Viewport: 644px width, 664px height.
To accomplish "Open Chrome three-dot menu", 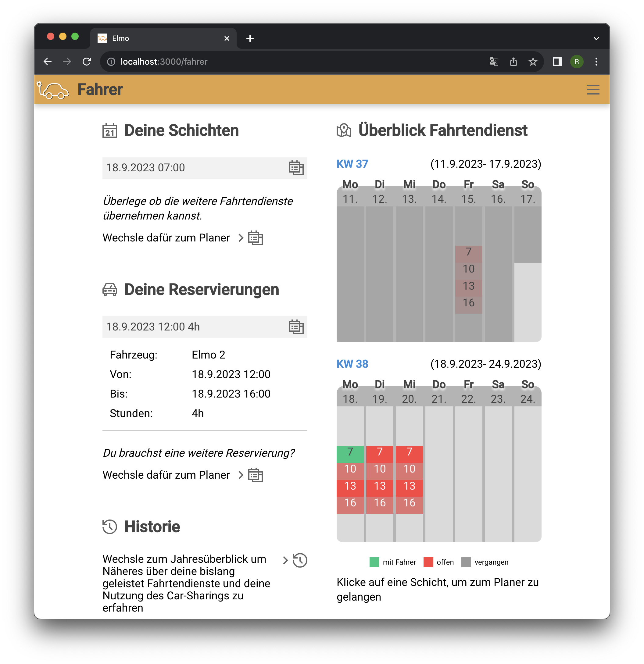I will (596, 62).
